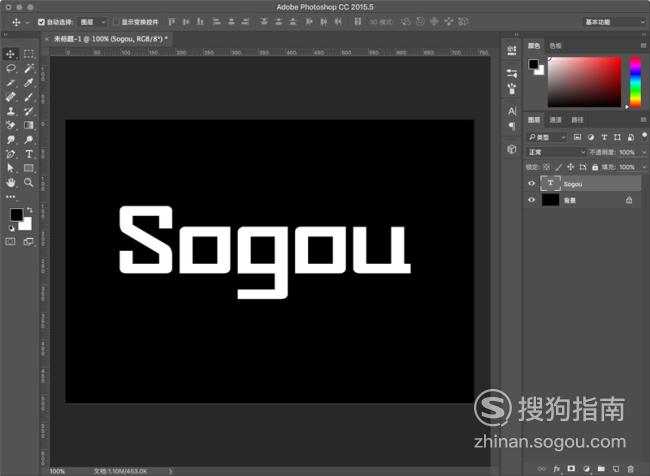Select the Eyedropper tool
This screenshot has height=476, width=650.
(x=29, y=83)
